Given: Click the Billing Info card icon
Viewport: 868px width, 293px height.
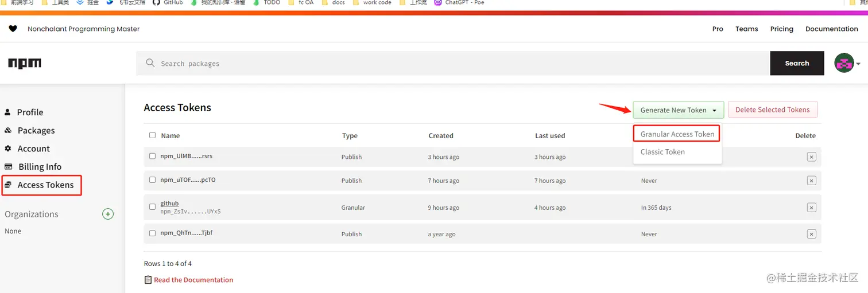Looking at the screenshot, I should click(8, 166).
